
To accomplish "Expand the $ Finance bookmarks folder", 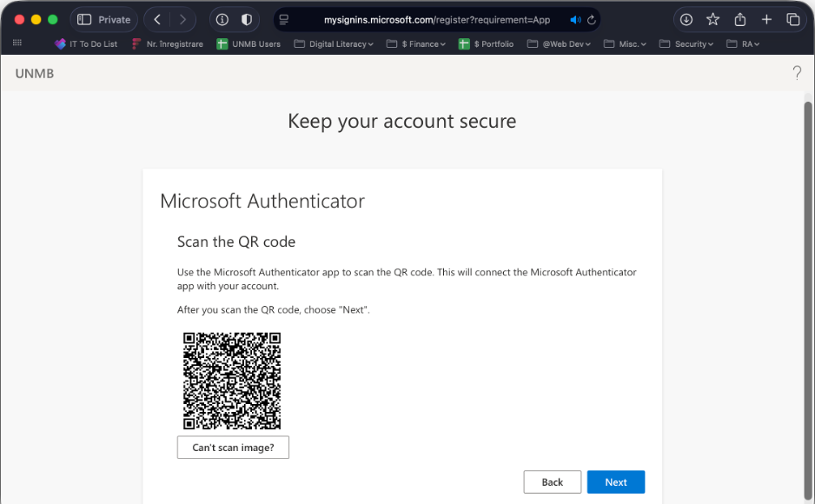I will tap(415, 43).
